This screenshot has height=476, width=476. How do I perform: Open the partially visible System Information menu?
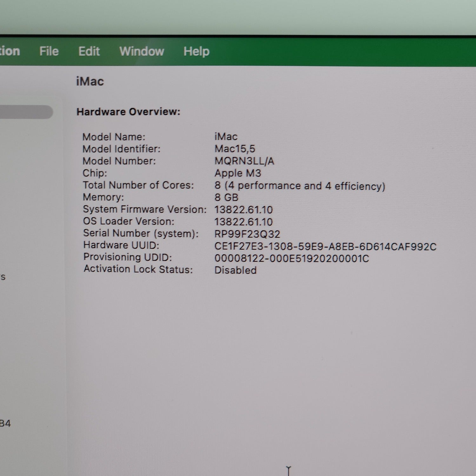click(x=10, y=51)
